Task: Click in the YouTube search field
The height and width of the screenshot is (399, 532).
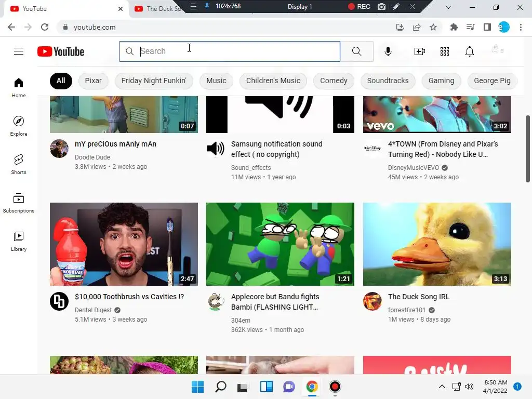Action: click(x=229, y=51)
